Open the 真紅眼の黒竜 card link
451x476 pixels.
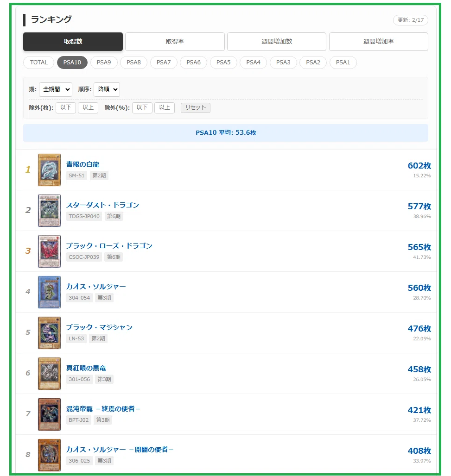[x=86, y=368]
